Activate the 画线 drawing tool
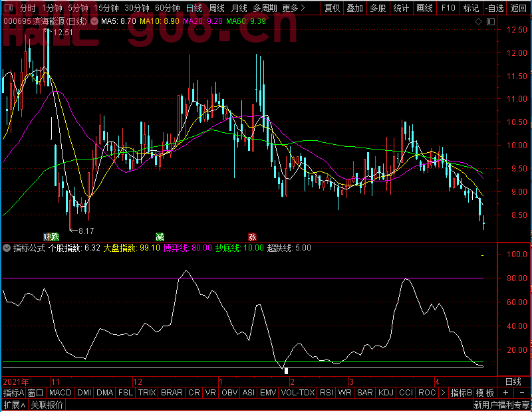The width and height of the screenshot is (532, 412). pyautogui.click(x=424, y=8)
